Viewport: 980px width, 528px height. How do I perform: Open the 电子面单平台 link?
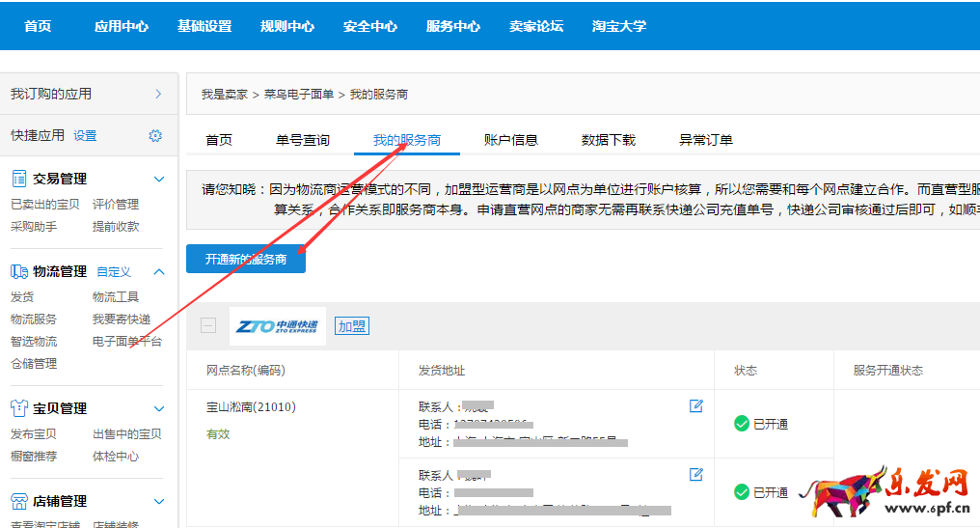(126, 342)
